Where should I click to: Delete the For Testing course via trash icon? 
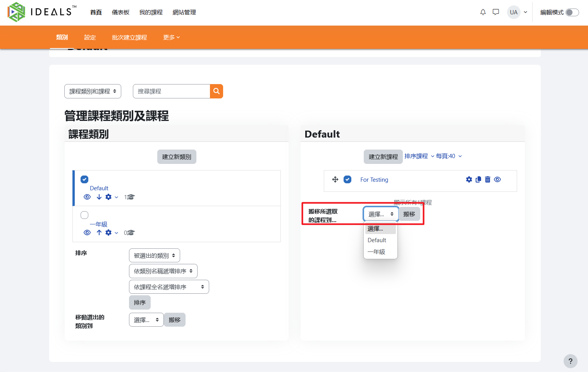(x=488, y=179)
